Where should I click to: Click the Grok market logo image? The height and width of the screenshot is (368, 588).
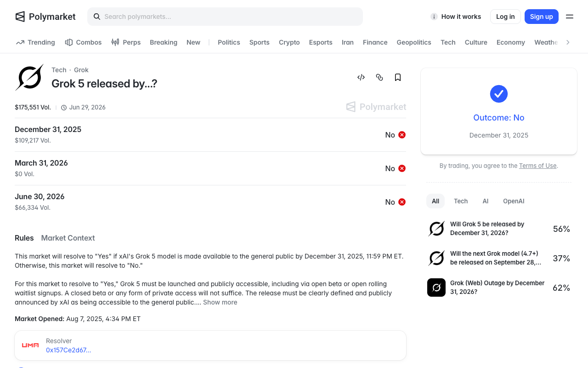click(x=29, y=77)
